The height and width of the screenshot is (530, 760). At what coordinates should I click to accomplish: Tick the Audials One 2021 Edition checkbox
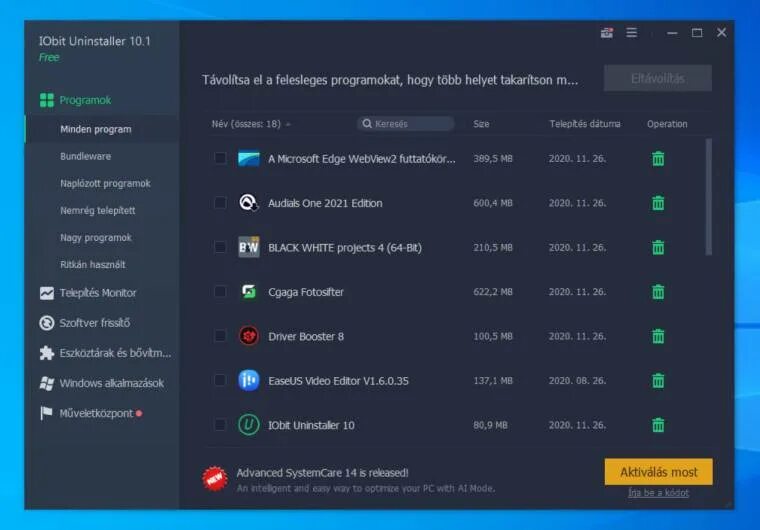click(x=220, y=203)
